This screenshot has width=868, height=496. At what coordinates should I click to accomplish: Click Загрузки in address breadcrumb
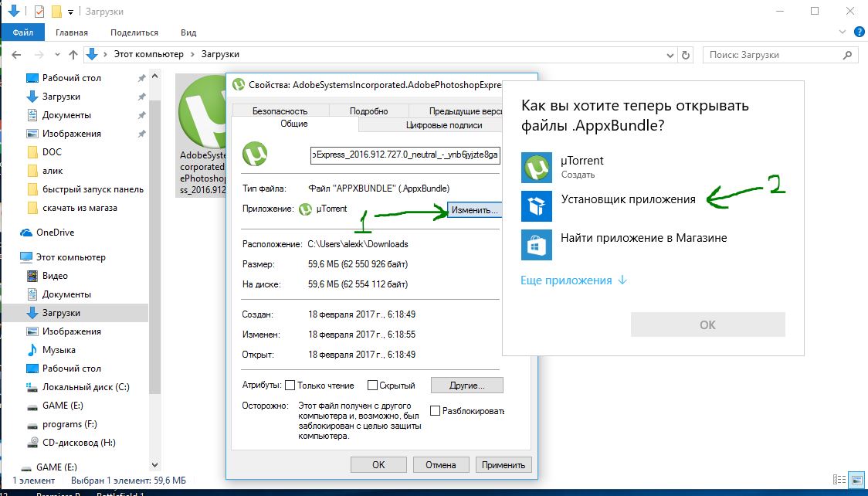220,54
